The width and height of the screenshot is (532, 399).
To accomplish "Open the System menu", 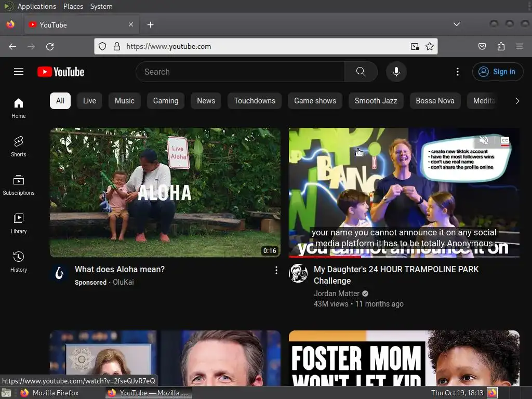I will 101,6.
